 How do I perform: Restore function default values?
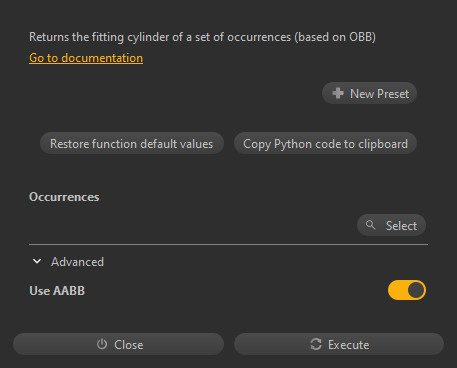(132, 143)
